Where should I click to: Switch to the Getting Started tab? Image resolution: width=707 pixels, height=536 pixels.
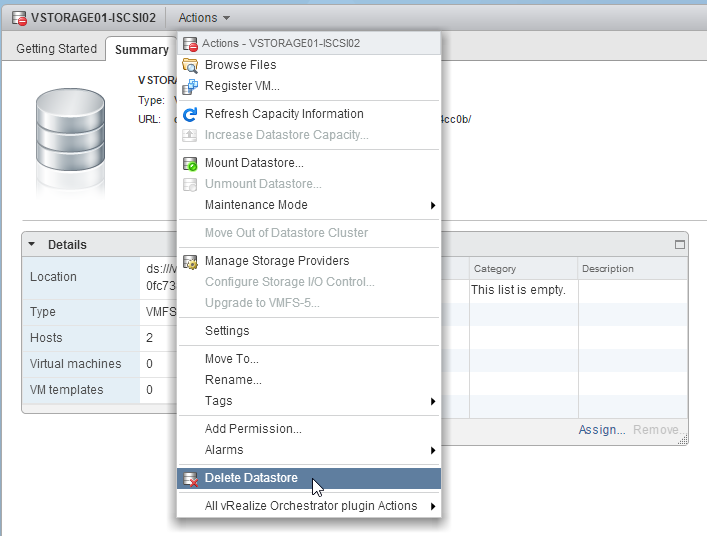[56, 49]
